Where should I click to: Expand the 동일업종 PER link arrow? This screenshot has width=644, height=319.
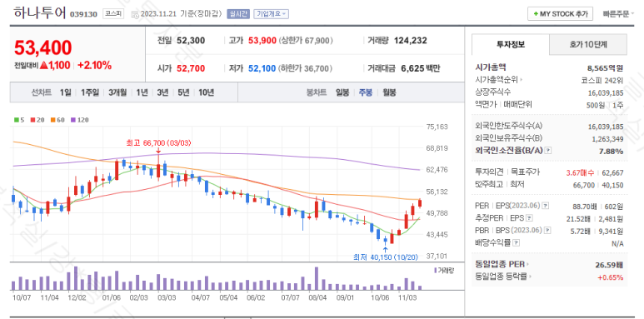coord(527,264)
